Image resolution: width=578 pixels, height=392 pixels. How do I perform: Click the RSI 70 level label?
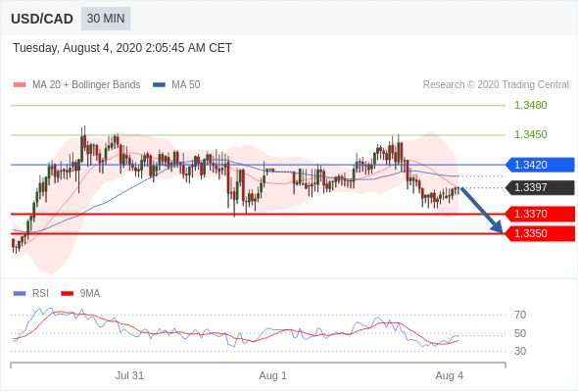coord(520,315)
